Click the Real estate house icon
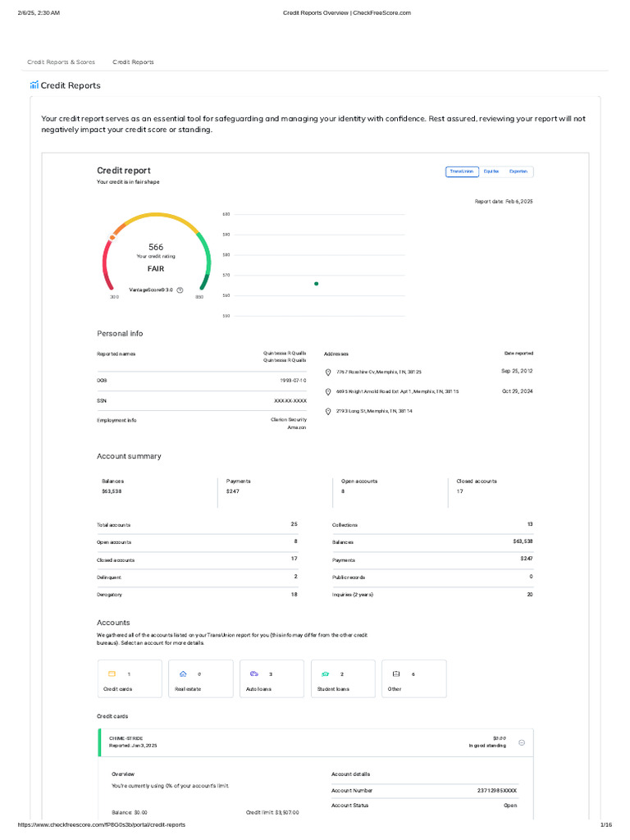Screen dimensions: 630x840 [x=183, y=674]
